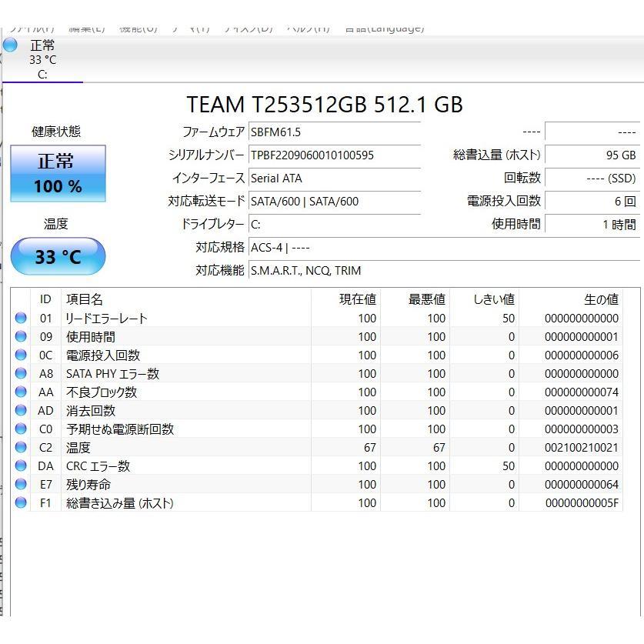644x644 pixels.
Task: Click the power on hours field 1 時間
Action: point(592,224)
